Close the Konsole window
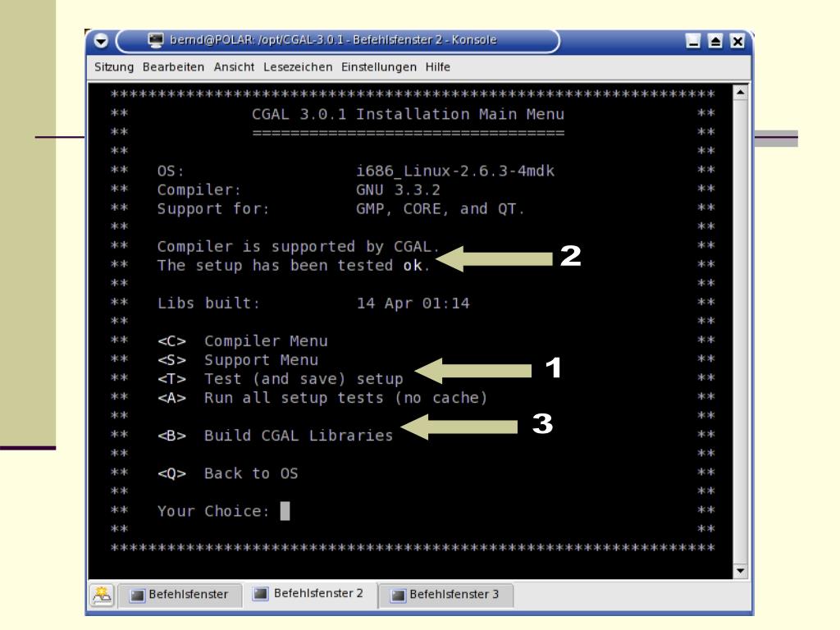The width and height of the screenshot is (840, 630). click(737, 41)
